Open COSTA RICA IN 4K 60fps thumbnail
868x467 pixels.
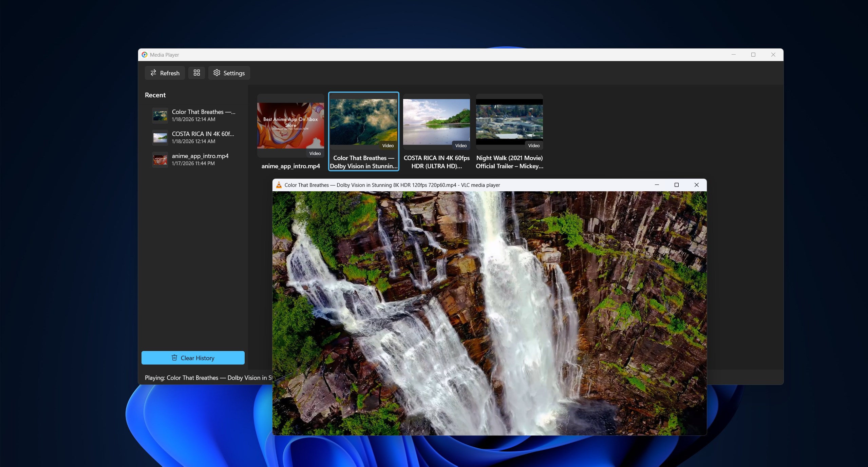click(436, 122)
